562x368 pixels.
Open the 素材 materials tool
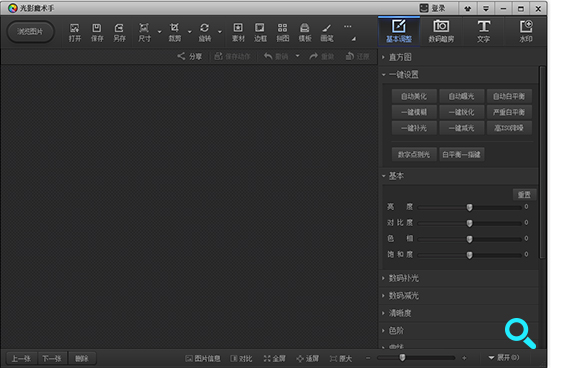point(238,32)
